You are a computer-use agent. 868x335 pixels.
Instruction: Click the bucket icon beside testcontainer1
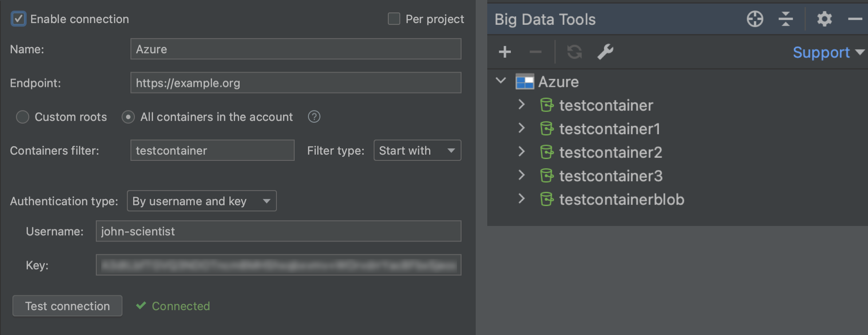[x=547, y=129]
